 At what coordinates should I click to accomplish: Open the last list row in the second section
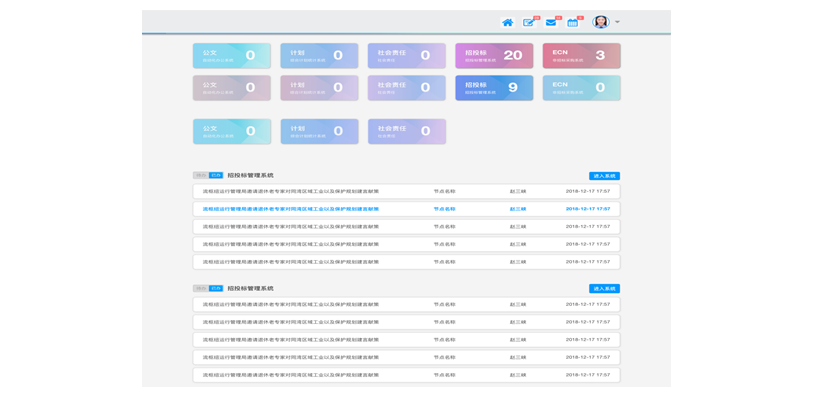[x=406, y=375]
